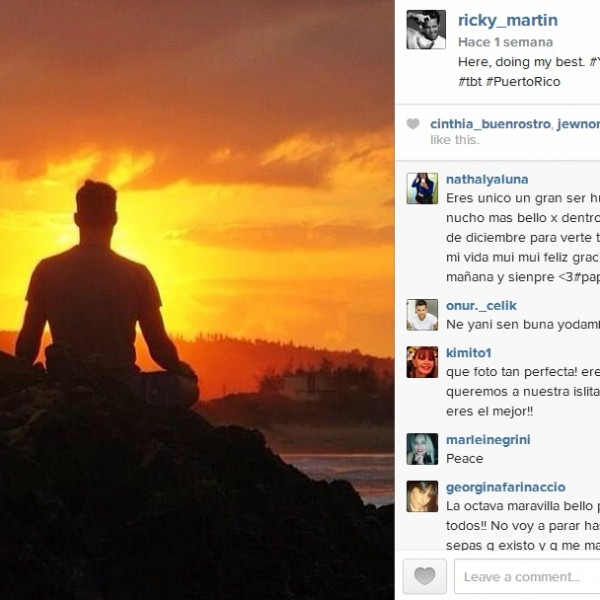This screenshot has width=600, height=600.
Task: Visit nathalyaluna's profile via username
Action: pyautogui.click(x=487, y=179)
